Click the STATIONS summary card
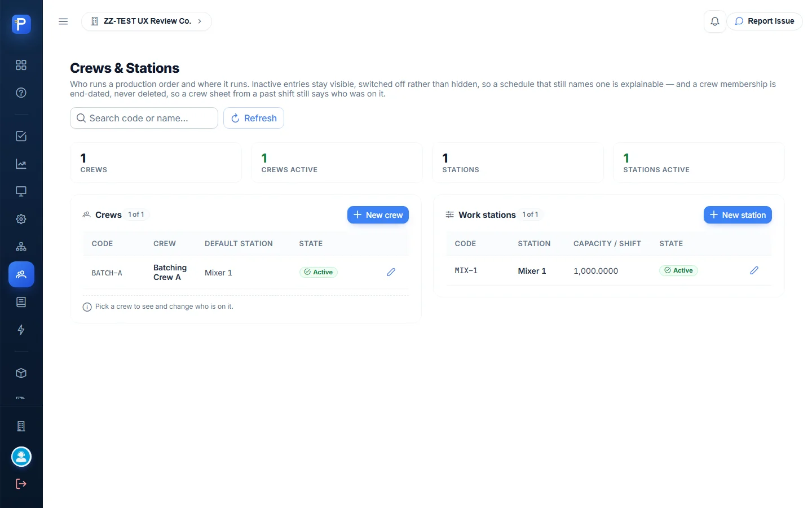This screenshot has height=508, width=812. [518, 163]
